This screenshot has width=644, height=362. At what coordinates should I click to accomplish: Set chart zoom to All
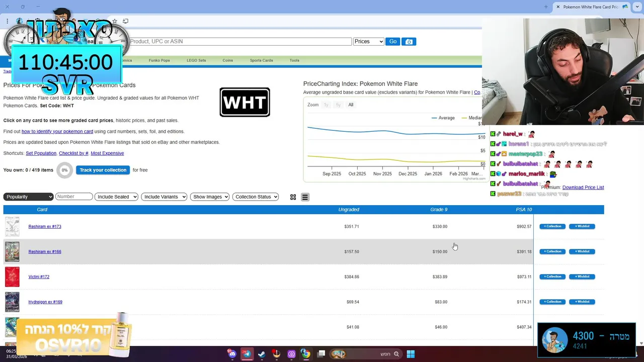point(351,105)
